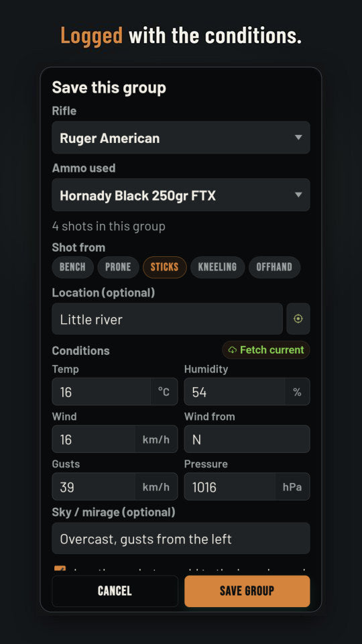Select the KNEELING shooting position
This screenshot has width=362, height=644.
click(217, 267)
